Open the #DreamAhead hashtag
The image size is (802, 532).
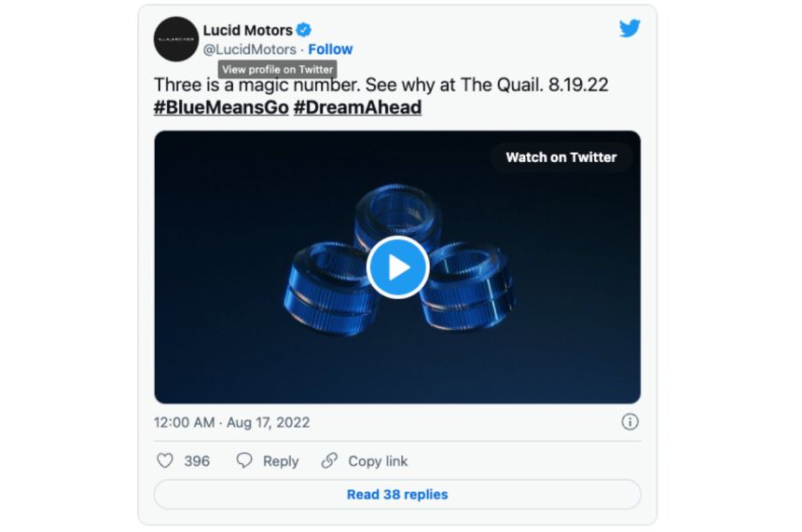pyautogui.click(x=357, y=107)
